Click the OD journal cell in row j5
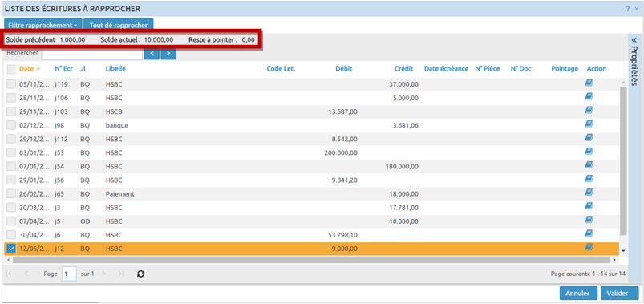Screen dimensions: 644x304 tap(85, 221)
